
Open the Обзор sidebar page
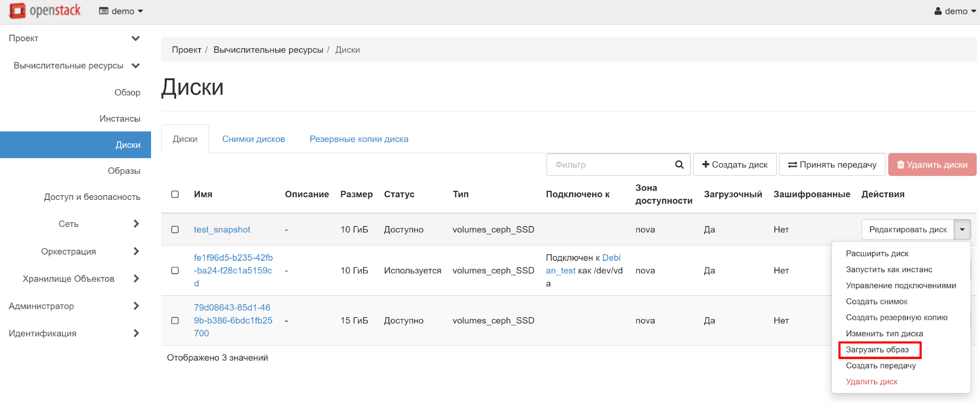pos(127,93)
